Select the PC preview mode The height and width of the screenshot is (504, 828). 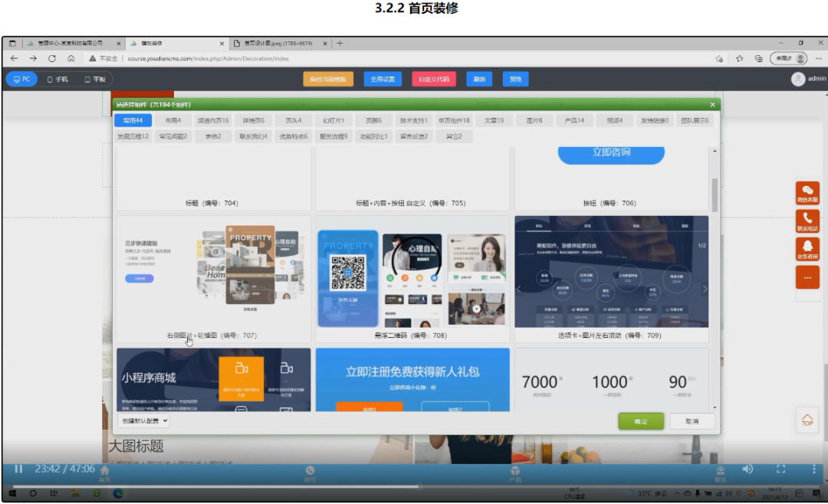[x=21, y=78]
